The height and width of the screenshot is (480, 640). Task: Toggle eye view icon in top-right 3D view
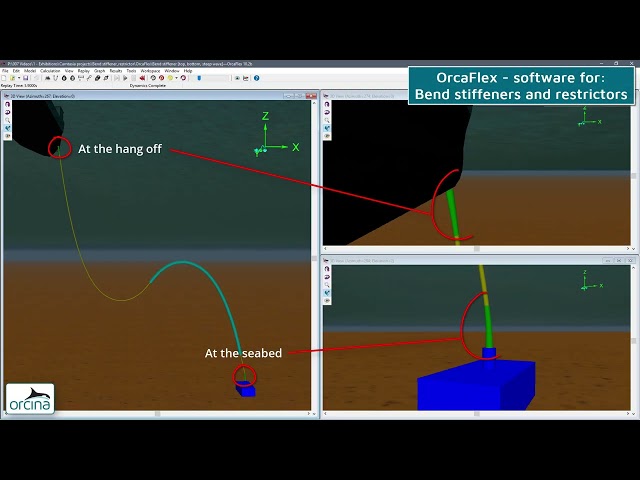click(x=327, y=136)
